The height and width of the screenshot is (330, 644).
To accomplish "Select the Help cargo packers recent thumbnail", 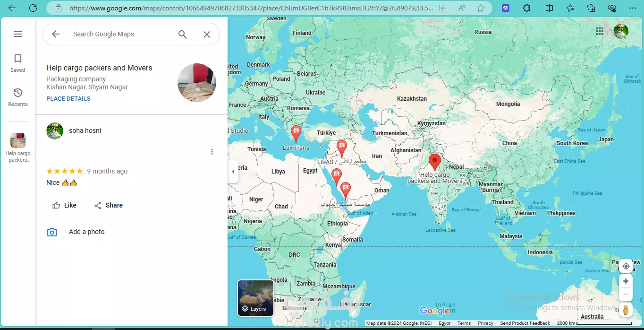I will [18, 140].
